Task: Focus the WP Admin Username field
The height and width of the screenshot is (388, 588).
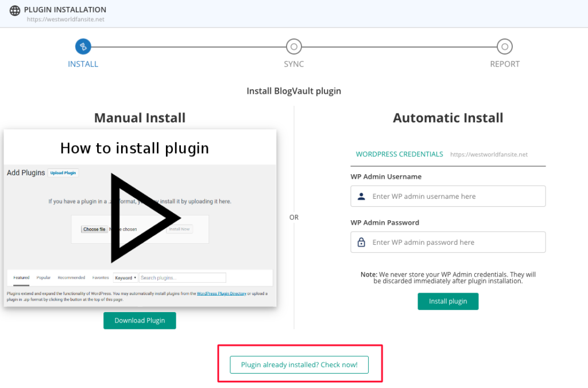Action: [448, 196]
